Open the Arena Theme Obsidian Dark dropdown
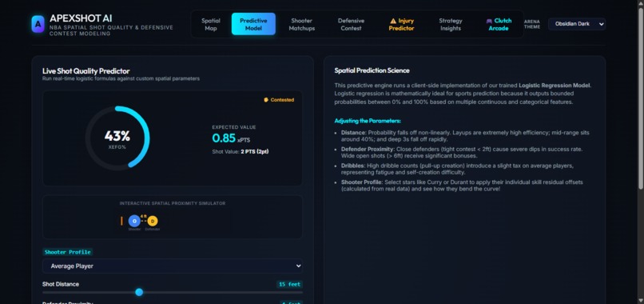644x304 pixels. (577, 24)
